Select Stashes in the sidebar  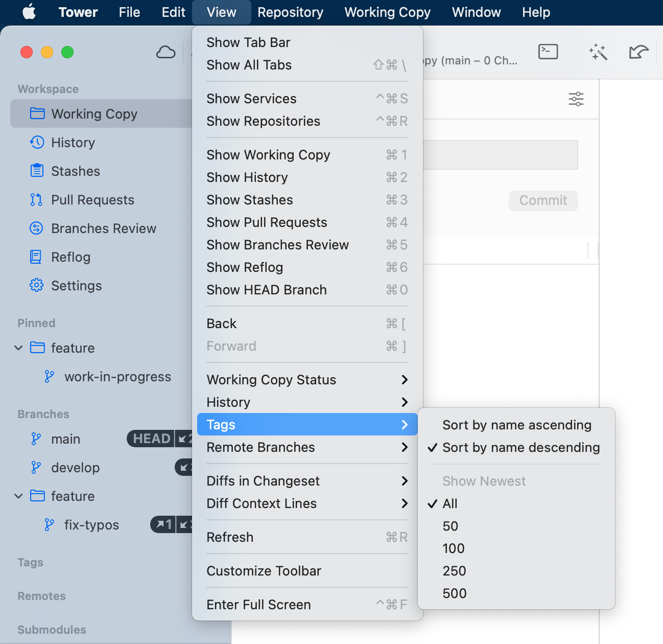coord(75,171)
